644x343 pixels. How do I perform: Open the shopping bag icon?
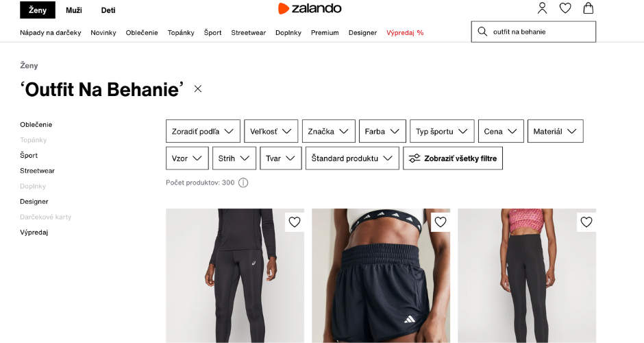tap(588, 8)
